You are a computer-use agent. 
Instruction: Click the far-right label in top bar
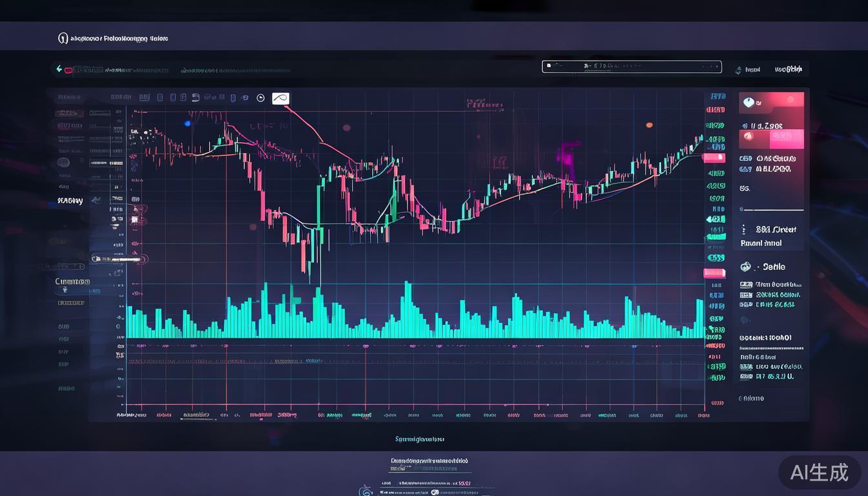(789, 69)
